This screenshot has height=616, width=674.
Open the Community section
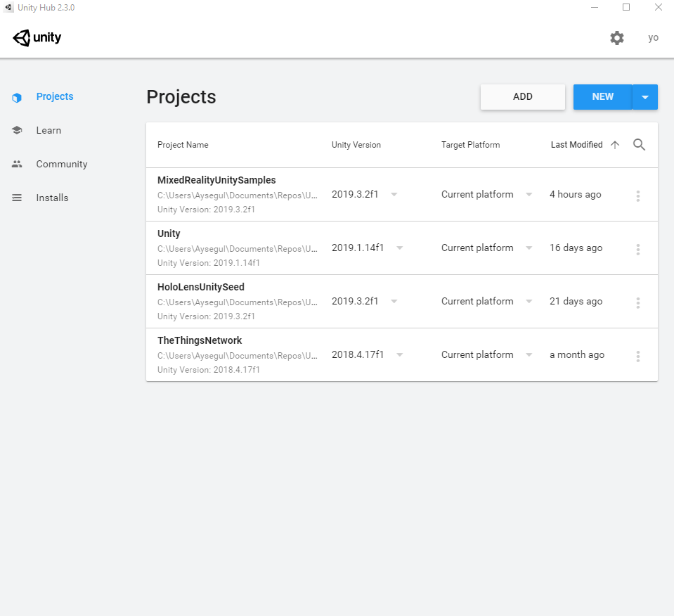62,164
